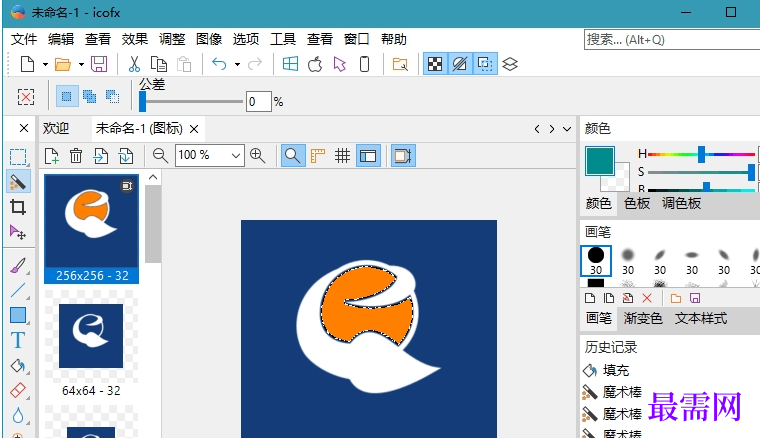Expand the open file dropdown arrow

click(x=81, y=64)
